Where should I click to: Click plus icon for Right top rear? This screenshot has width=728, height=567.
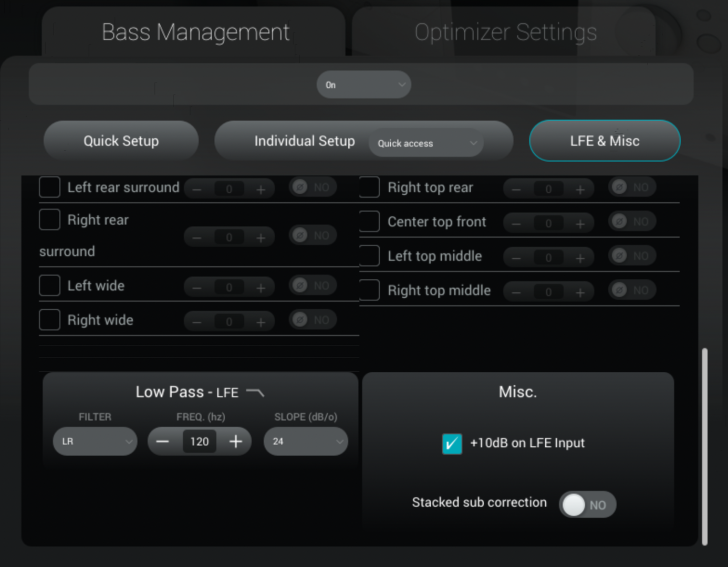(580, 190)
